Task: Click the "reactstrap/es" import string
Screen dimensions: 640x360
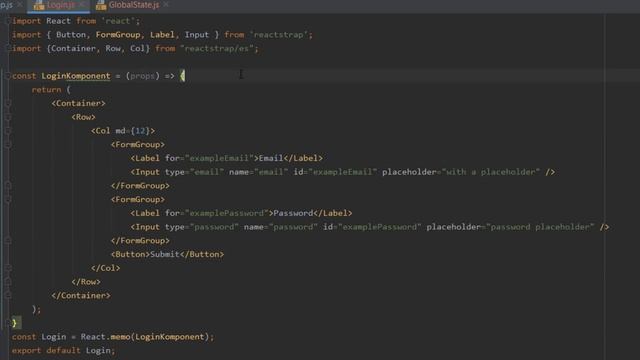Action: 217,49
